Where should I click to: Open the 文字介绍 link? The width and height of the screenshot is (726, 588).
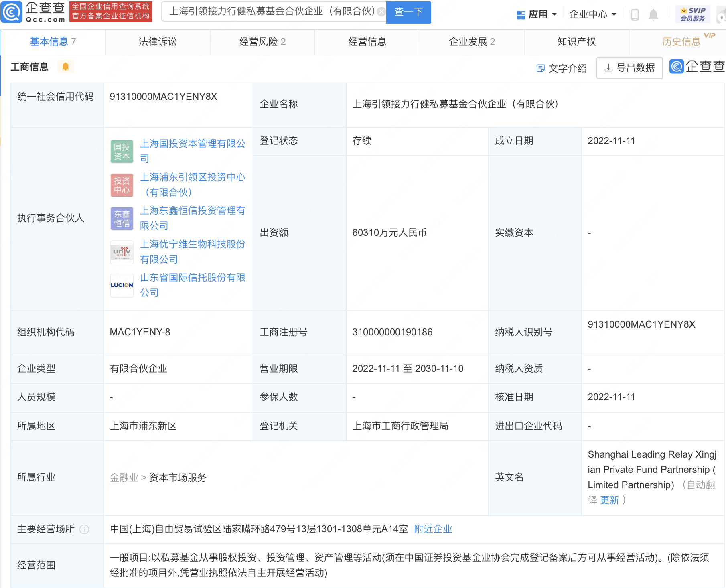[562, 68]
